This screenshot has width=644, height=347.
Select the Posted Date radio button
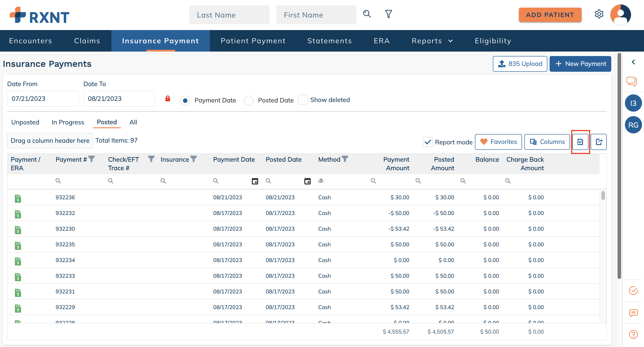(x=248, y=101)
